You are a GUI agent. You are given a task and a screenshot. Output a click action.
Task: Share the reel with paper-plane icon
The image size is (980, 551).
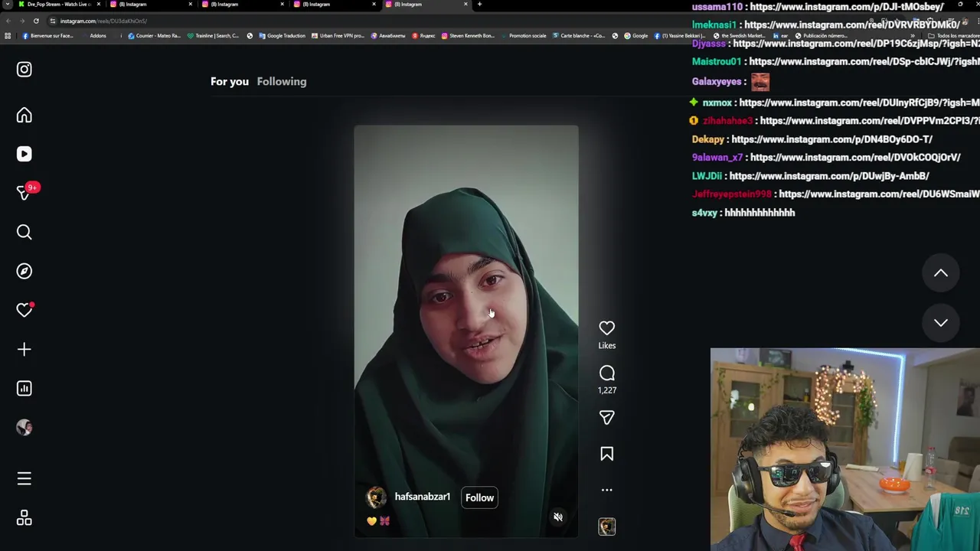(606, 418)
